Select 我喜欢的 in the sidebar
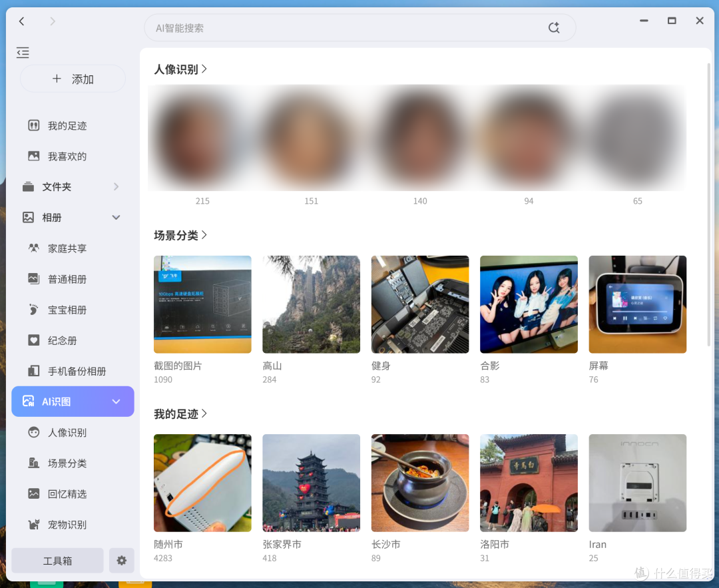 point(73,156)
